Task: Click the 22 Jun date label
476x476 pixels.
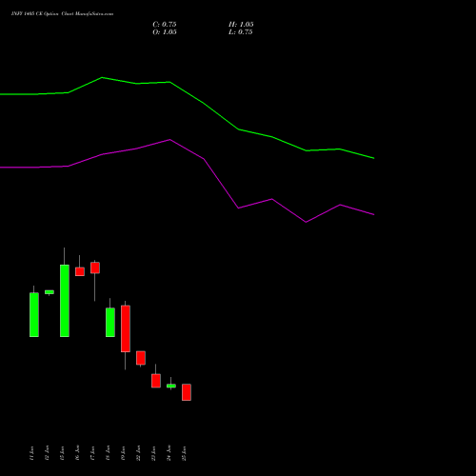Action: point(138,453)
